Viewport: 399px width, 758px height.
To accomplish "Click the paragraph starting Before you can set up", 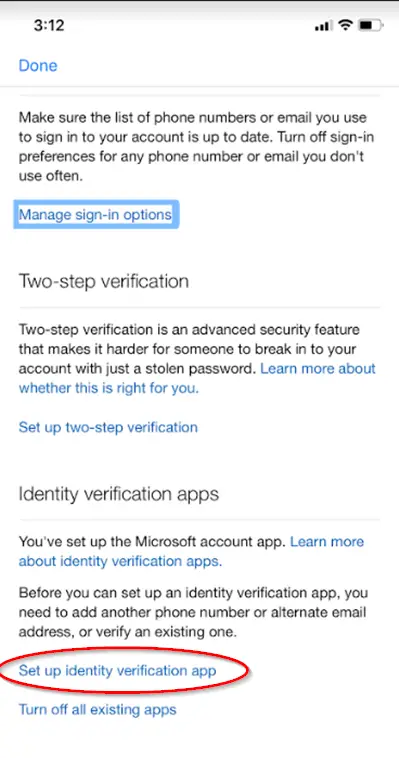I will tap(192, 612).
